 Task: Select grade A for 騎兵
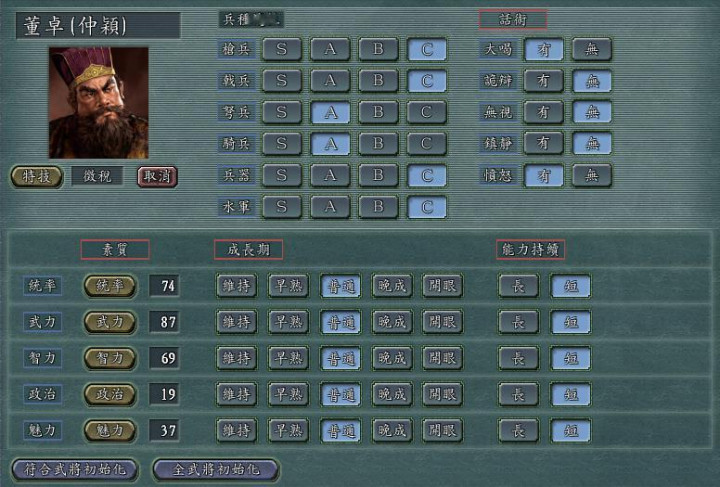[x=330, y=144]
